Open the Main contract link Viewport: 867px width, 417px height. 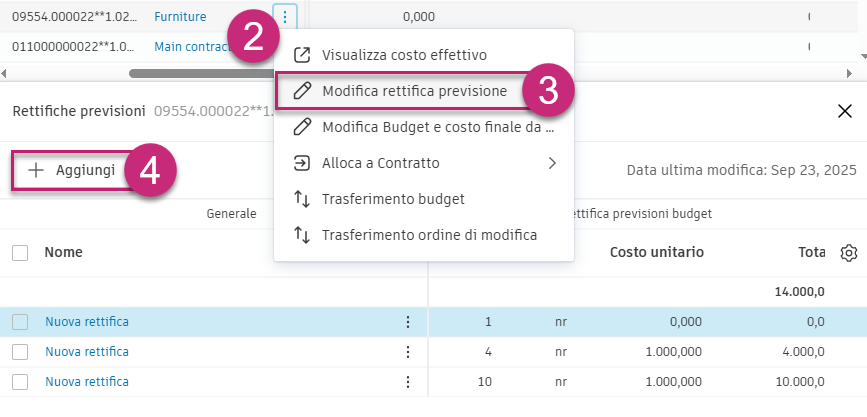pyautogui.click(x=192, y=47)
